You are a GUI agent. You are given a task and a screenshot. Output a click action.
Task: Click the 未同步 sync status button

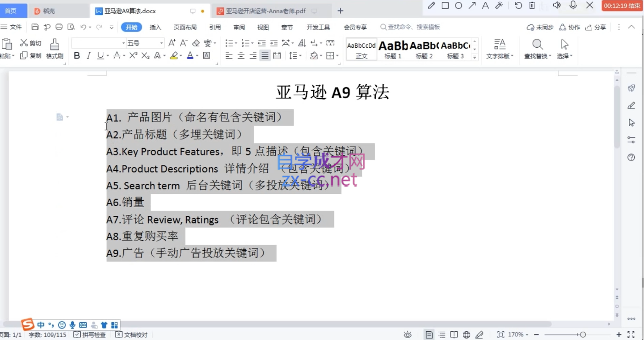(540, 27)
